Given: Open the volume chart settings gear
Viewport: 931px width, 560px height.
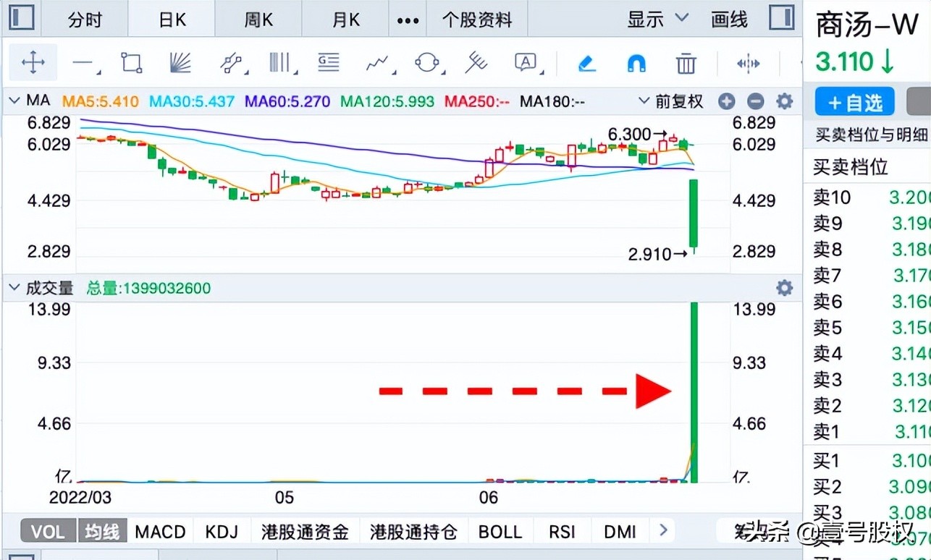Looking at the screenshot, I should (784, 287).
